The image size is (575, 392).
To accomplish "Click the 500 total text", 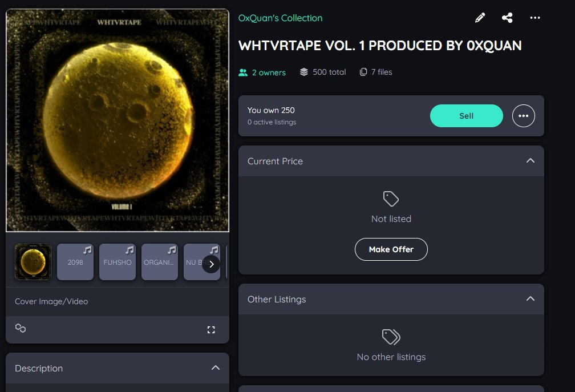I will [x=329, y=72].
